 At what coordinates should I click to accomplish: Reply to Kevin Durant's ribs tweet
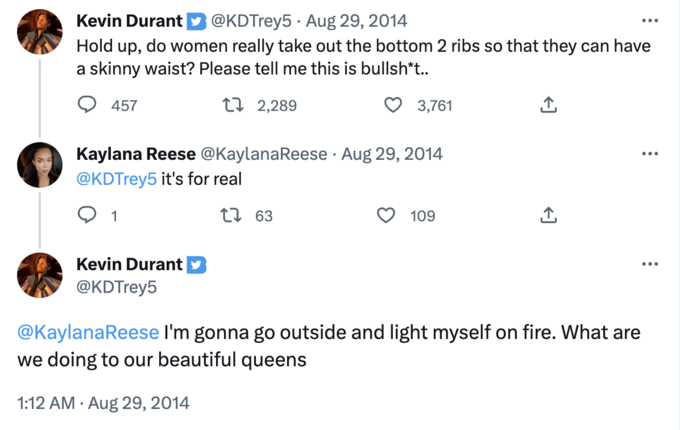pos(87,104)
